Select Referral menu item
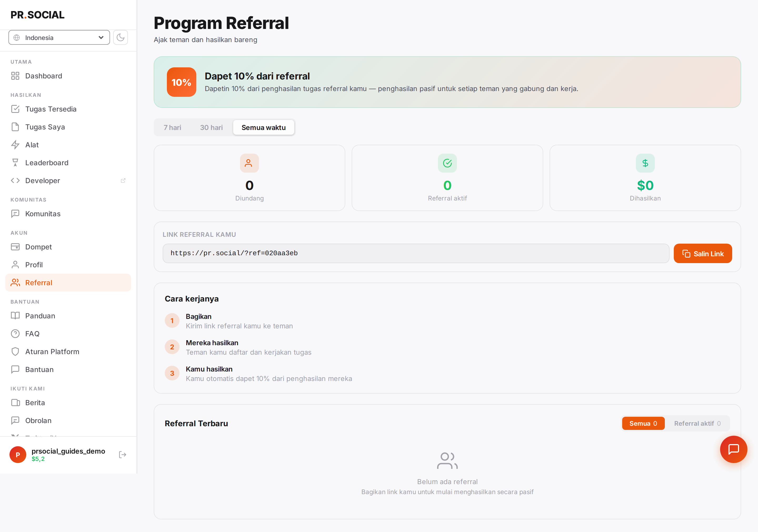This screenshot has width=758, height=532. click(x=68, y=283)
